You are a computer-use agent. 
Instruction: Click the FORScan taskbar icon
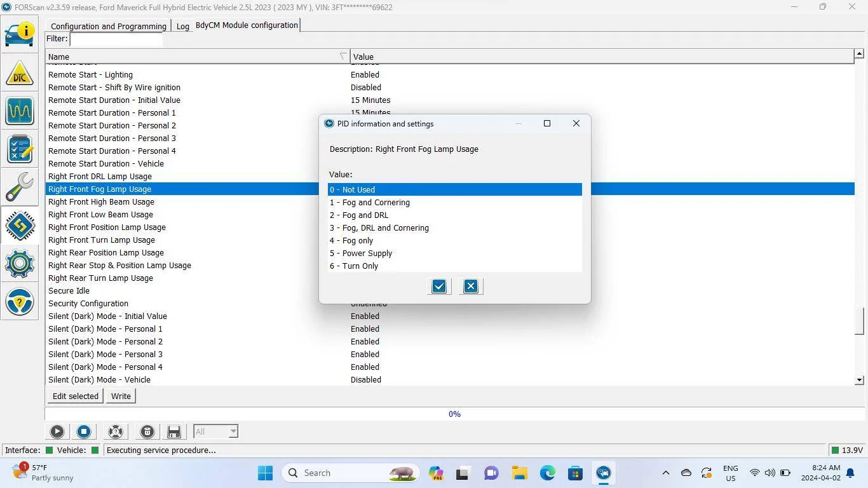(604, 473)
